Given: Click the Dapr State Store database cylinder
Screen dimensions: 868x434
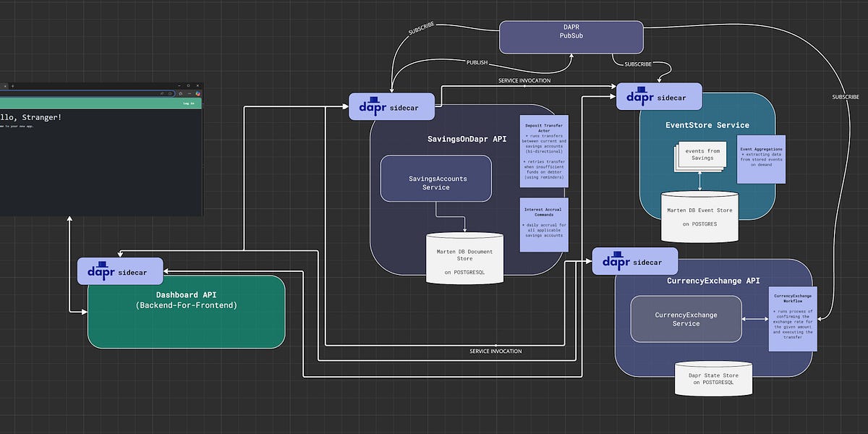Looking at the screenshot, I should click(x=713, y=378).
